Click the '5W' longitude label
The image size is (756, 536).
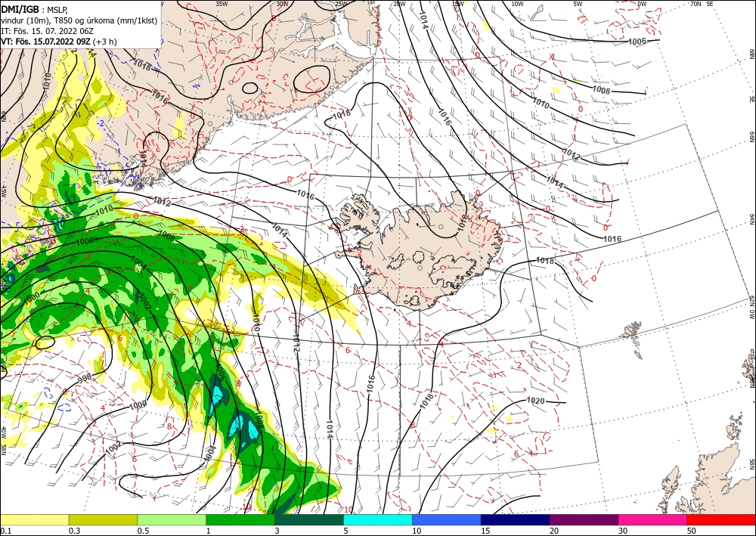(578, 4)
